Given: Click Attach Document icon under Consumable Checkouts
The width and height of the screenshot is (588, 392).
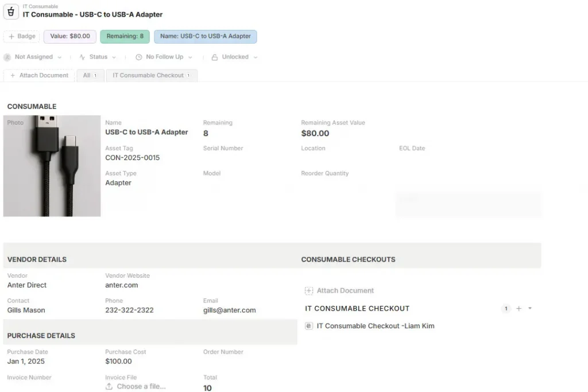Looking at the screenshot, I should click(x=309, y=291).
